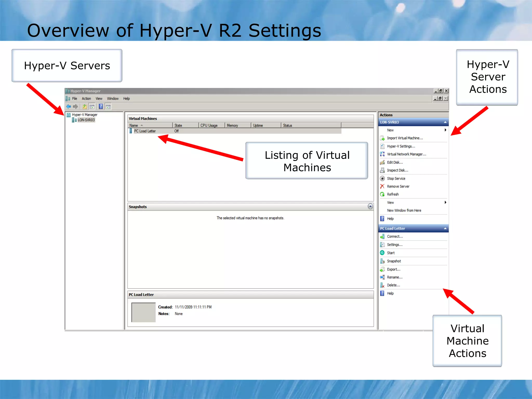Click the green Refresh icon
Image resolution: width=532 pixels, height=399 pixels.
tap(382, 194)
